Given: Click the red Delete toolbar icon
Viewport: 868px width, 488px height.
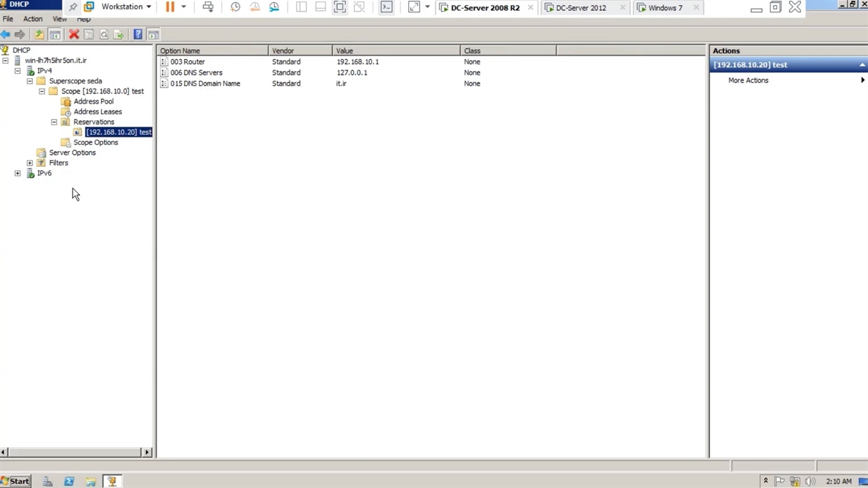Looking at the screenshot, I should tap(74, 35).
